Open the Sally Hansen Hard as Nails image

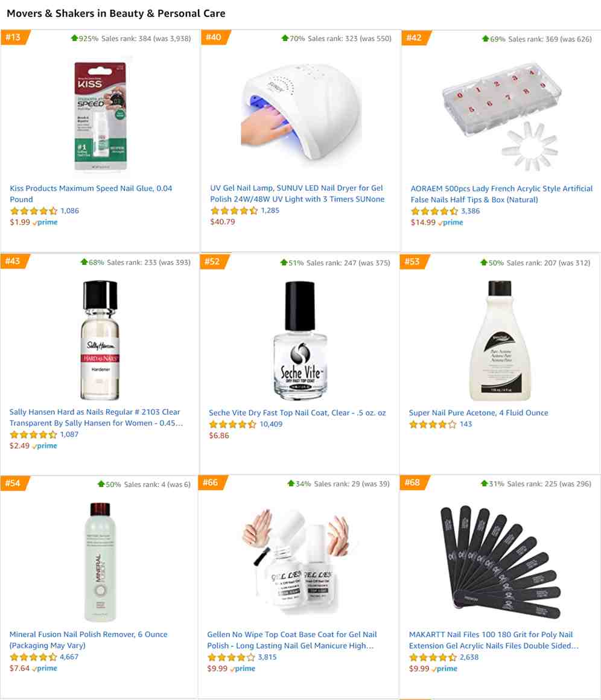[100, 340]
